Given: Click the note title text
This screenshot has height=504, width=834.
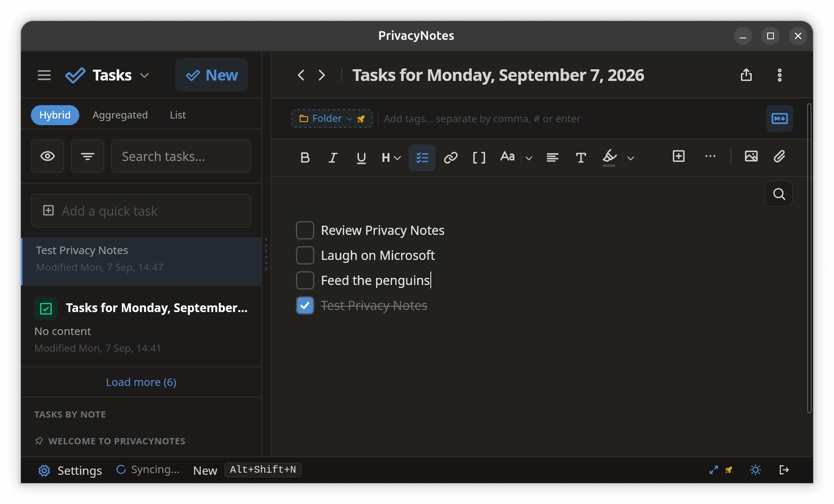Looking at the screenshot, I should (x=498, y=75).
